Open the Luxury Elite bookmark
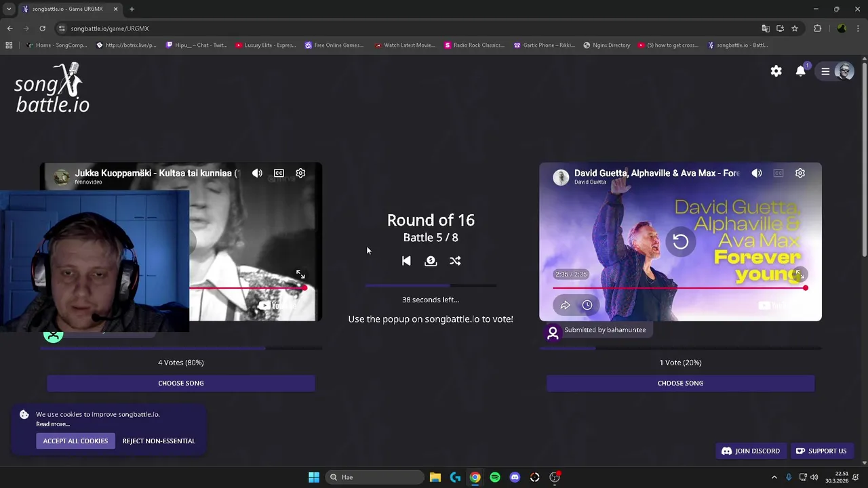Screen dimensions: 868x488 point(265,45)
